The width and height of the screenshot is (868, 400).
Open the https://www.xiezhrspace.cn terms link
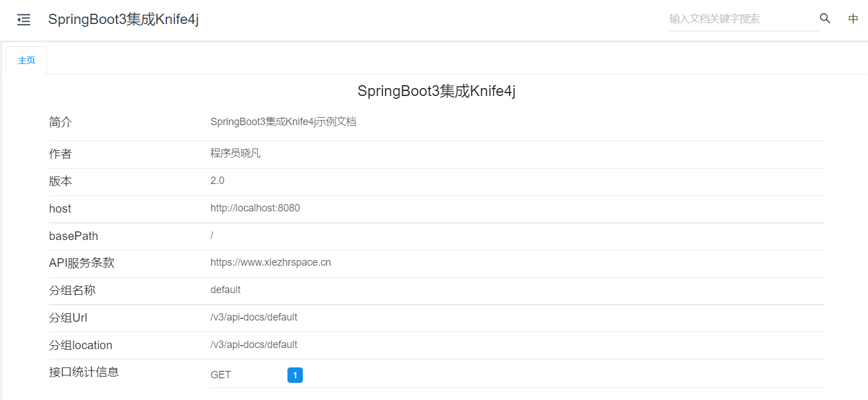pyautogui.click(x=270, y=263)
